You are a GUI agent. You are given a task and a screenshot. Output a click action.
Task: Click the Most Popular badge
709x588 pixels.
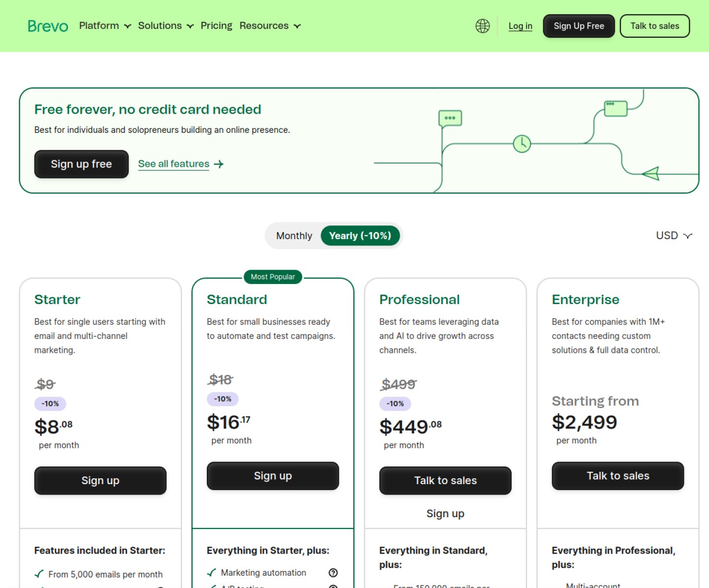pos(273,277)
